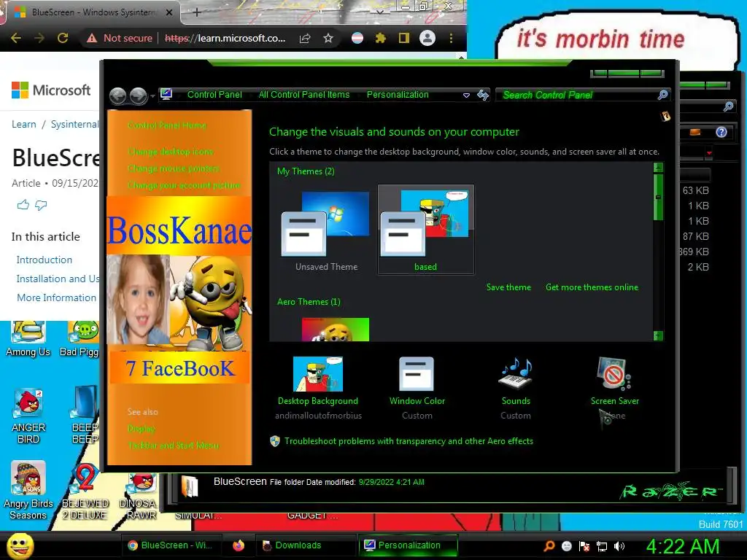Click Get more themes online
This screenshot has width=747, height=560.
click(x=592, y=287)
